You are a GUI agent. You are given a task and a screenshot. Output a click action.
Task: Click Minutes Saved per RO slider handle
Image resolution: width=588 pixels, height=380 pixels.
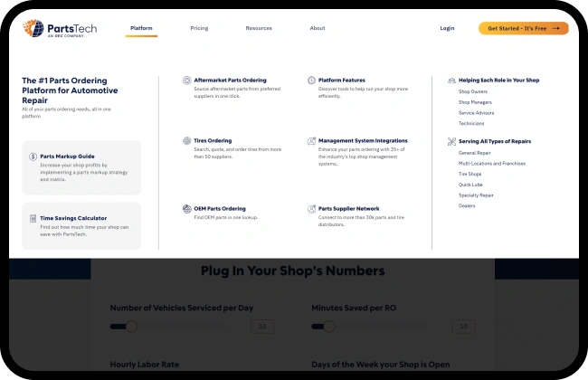click(329, 327)
